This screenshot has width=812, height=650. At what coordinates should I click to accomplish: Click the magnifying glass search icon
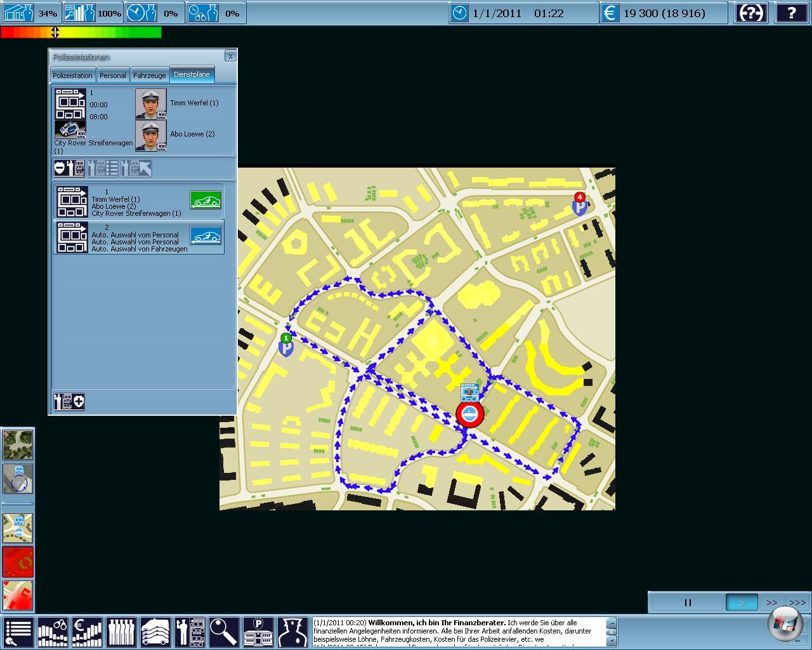click(x=223, y=632)
